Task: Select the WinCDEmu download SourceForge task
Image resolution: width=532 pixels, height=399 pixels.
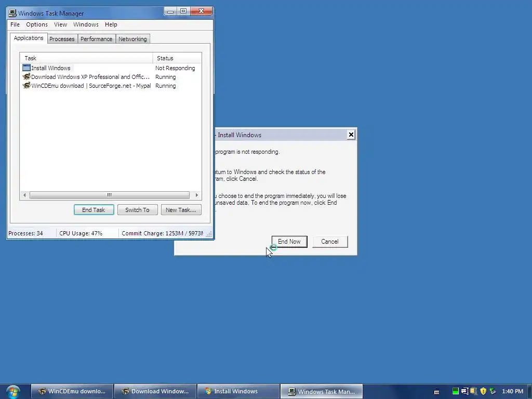Action: 111,86
